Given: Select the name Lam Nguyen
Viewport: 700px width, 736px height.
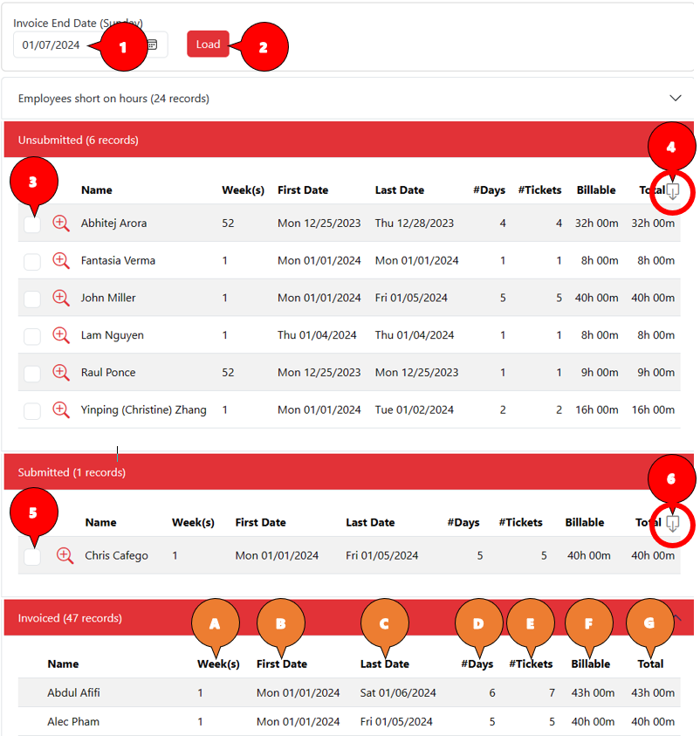Looking at the screenshot, I should pyautogui.click(x=112, y=335).
